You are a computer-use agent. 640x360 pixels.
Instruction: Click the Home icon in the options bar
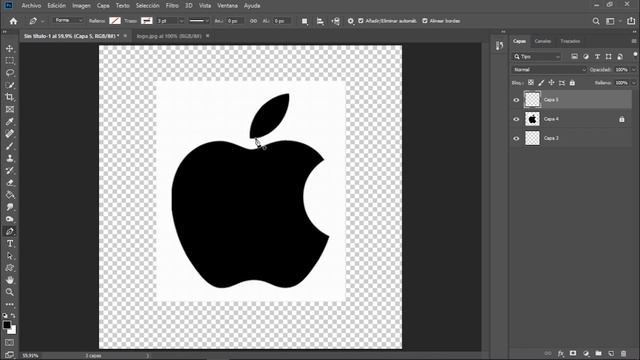point(13,21)
